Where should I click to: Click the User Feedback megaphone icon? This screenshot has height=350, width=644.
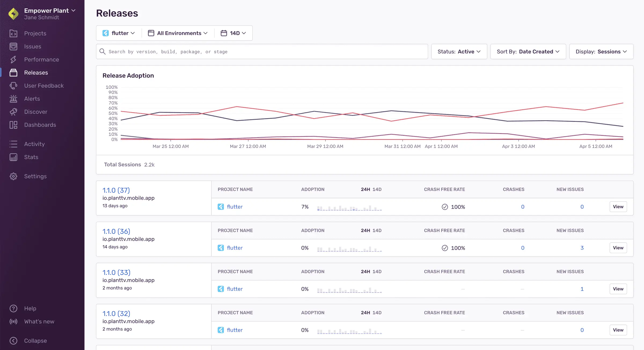click(13, 86)
